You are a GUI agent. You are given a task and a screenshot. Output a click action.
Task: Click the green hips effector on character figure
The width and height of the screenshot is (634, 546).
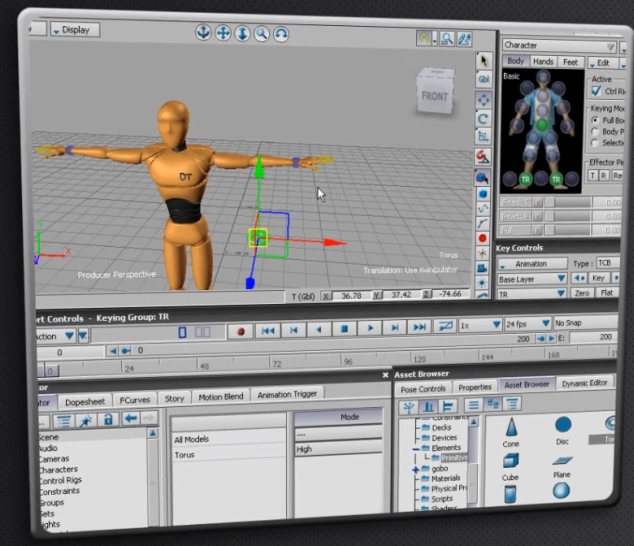[x=542, y=125]
